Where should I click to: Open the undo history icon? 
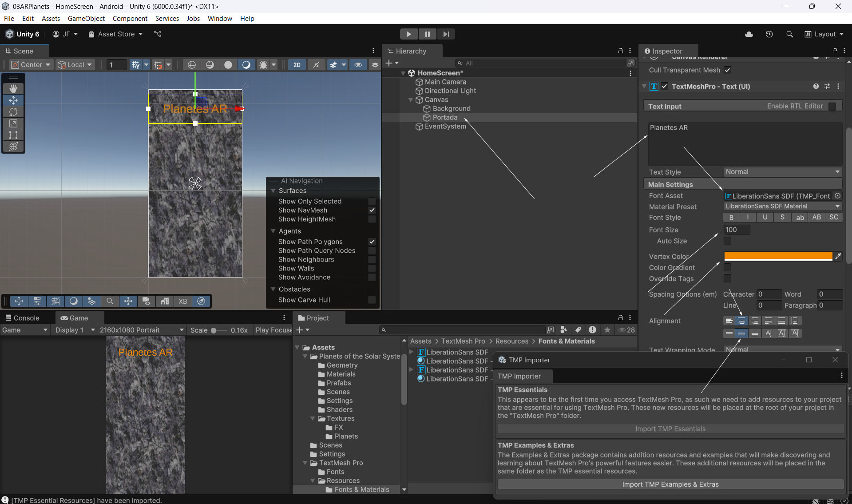(769, 34)
